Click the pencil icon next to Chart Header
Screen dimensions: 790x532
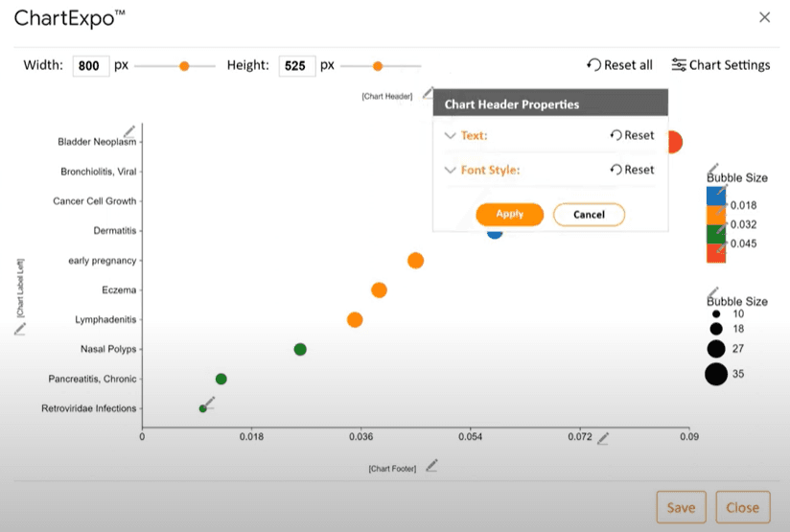tap(428, 93)
